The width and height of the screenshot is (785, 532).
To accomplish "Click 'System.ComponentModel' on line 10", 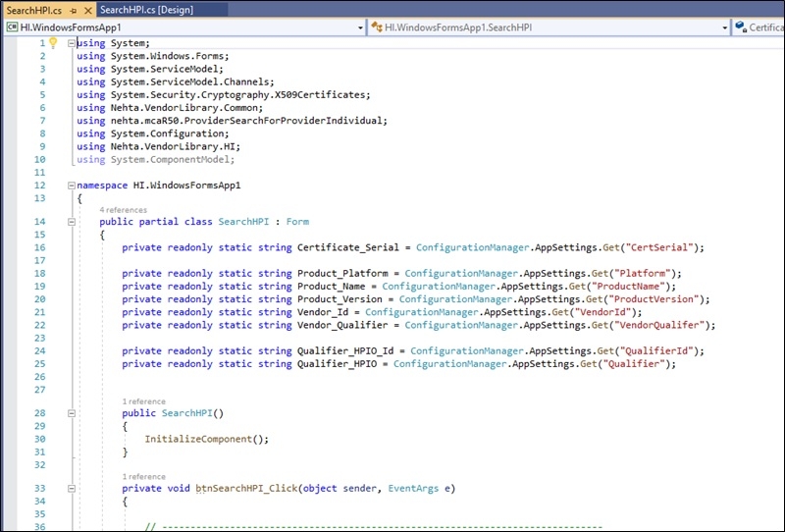I will coord(170,159).
